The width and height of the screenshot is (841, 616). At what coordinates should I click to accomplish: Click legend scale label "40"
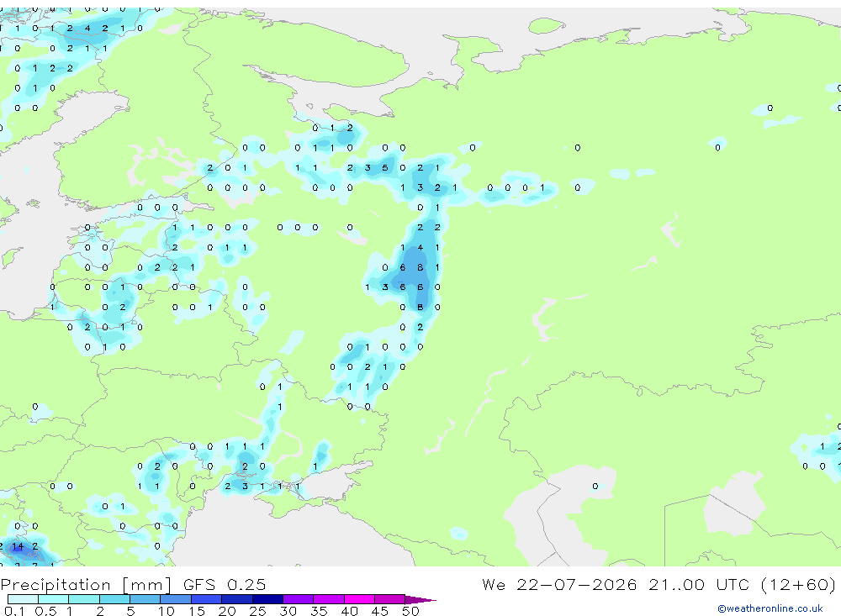(x=350, y=611)
